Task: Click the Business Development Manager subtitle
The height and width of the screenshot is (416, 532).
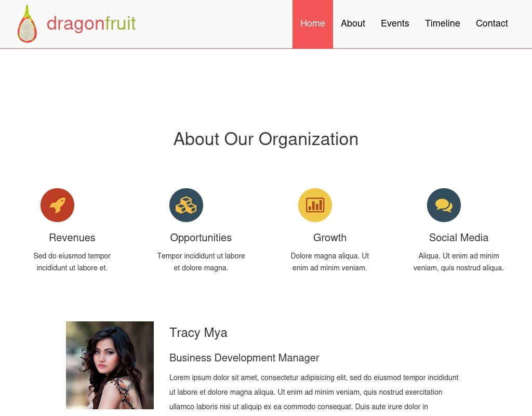Action: tap(244, 358)
